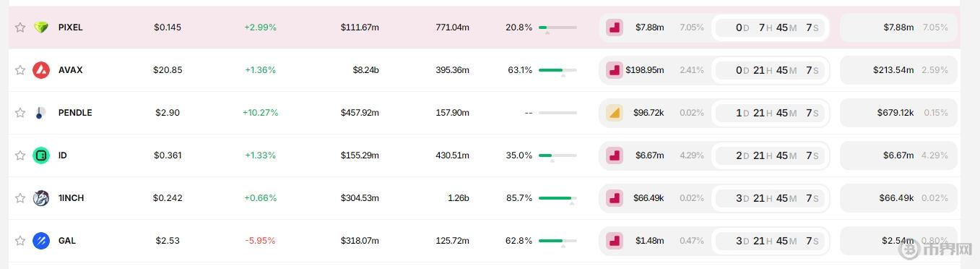Click the AVAX red logo icon
The height and width of the screenshot is (269, 980).
41,70
